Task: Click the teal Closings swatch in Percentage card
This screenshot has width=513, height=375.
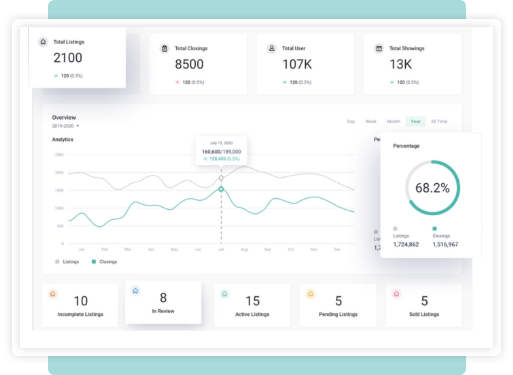Action: [434, 229]
